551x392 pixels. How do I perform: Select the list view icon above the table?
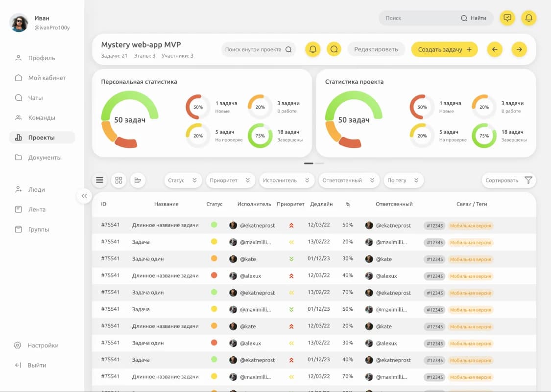pos(99,180)
